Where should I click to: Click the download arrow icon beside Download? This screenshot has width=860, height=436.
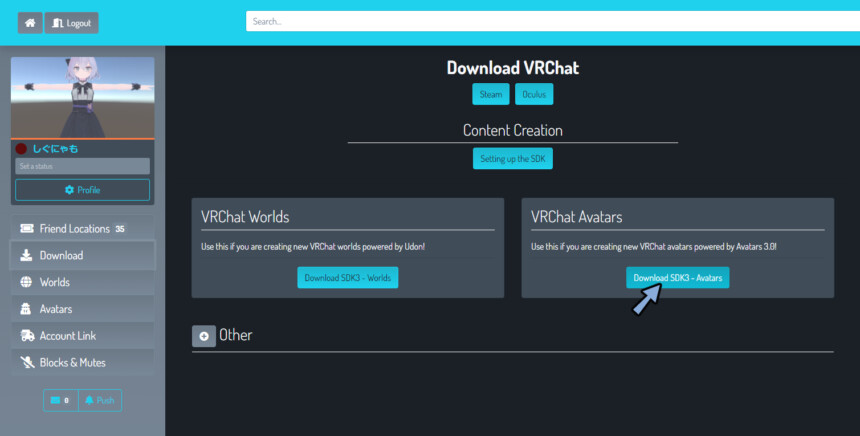[26, 256]
